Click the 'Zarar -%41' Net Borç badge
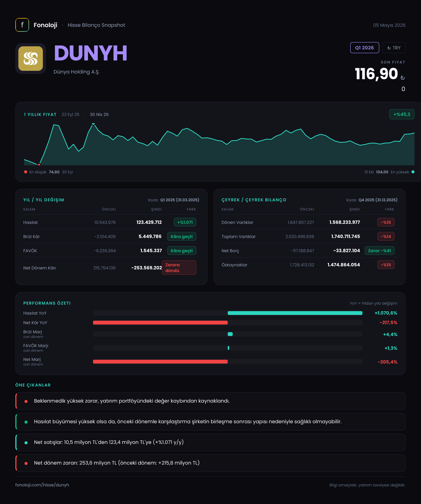 380,250
